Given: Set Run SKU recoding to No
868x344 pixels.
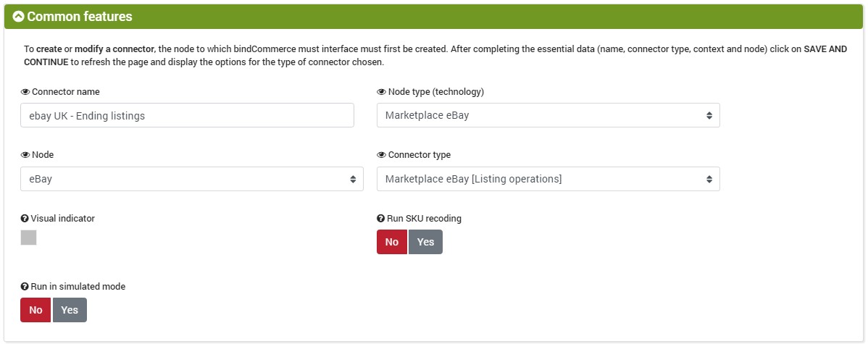Looking at the screenshot, I should click(392, 242).
